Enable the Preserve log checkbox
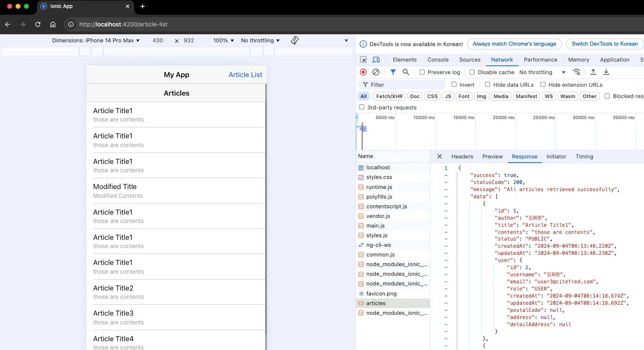Image resolution: width=644 pixels, height=350 pixels. [x=422, y=72]
